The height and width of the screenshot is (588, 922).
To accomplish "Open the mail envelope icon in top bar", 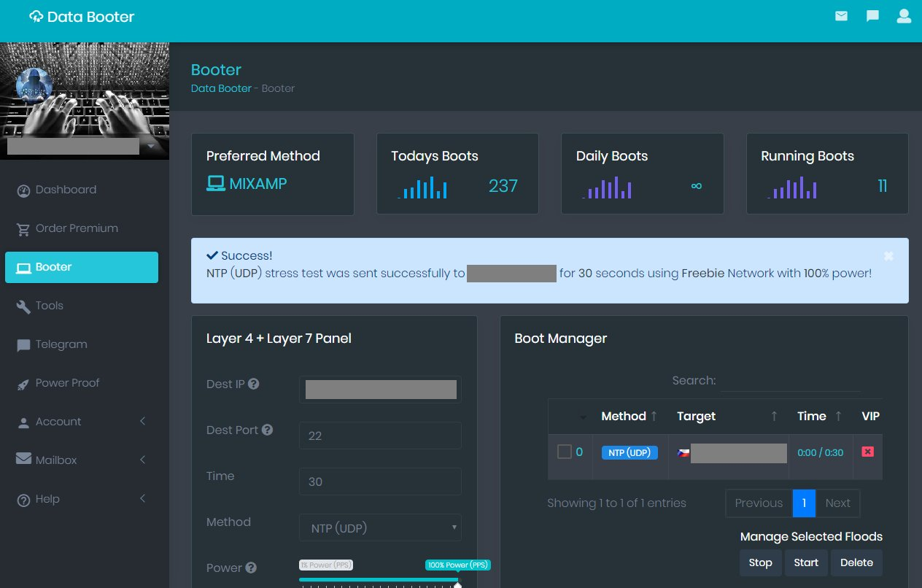I will click(841, 16).
